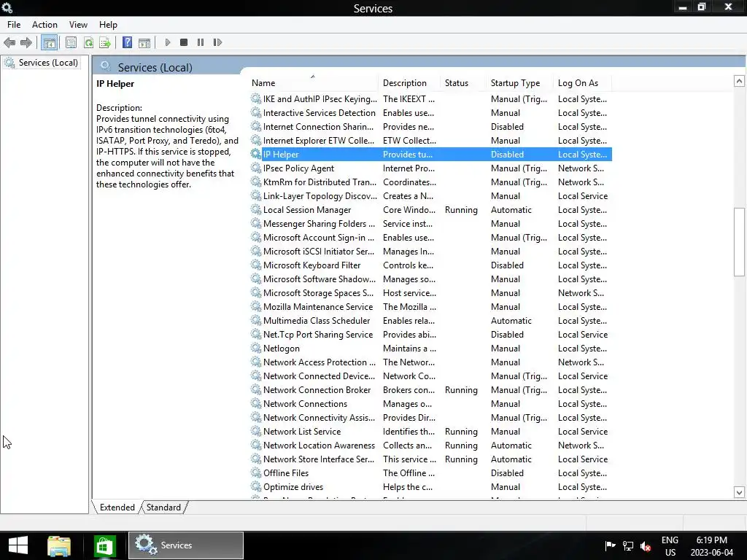The height and width of the screenshot is (560, 747).
Task: Click the Refresh toolbar icon
Action: [88, 42]
